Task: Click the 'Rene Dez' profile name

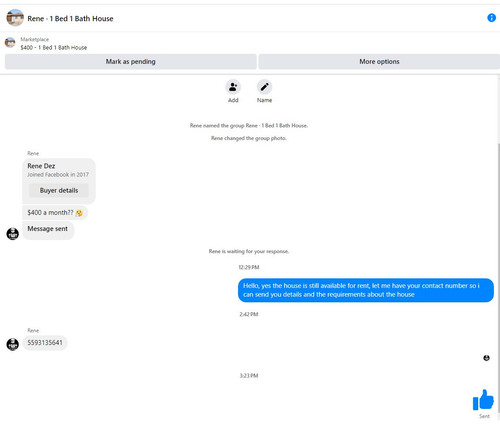Action: (x=41, y=166)
